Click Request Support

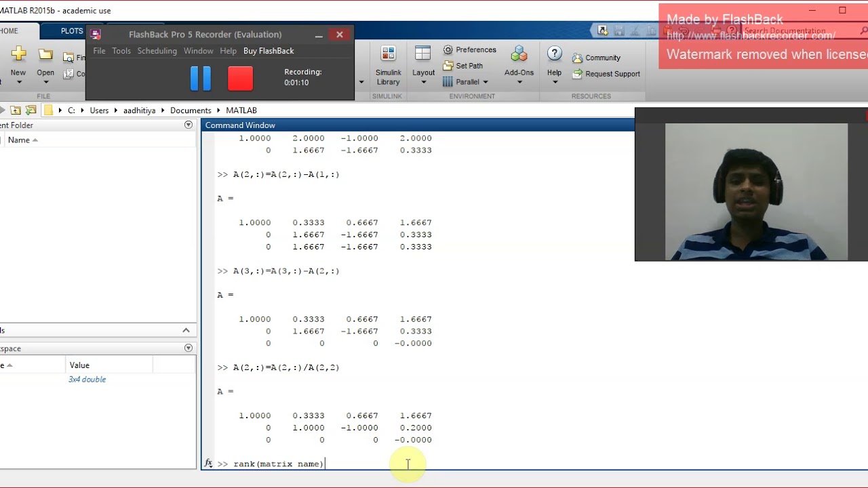[x=606, y=74]
